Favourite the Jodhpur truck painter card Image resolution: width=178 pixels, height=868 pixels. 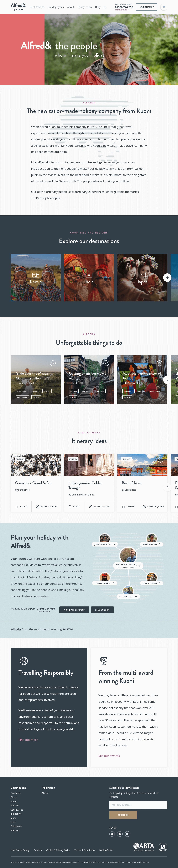[x=160, y=363]
